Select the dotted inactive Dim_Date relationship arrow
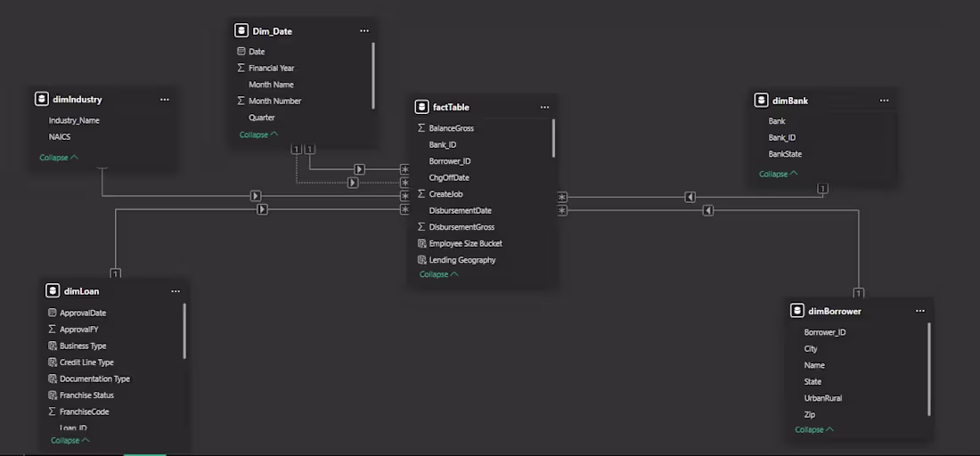This screenshot has height=456, width=980. (353, 183)
